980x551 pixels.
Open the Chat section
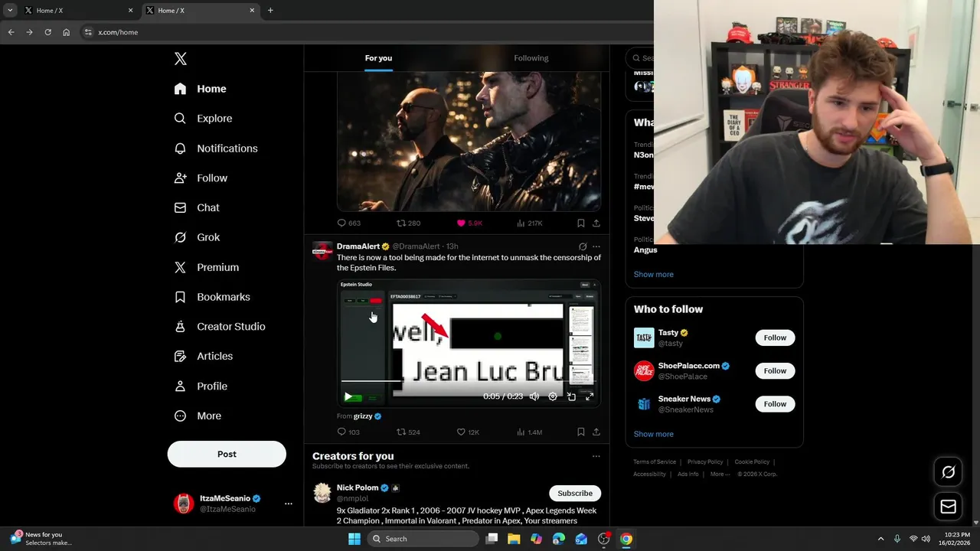197,207
